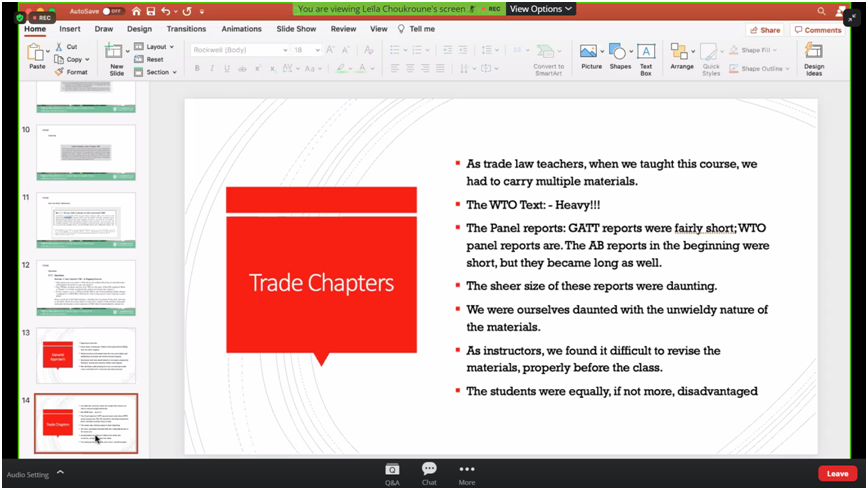Open the Picture insert tool
The image size is (868, 490).
coord(591,57)
